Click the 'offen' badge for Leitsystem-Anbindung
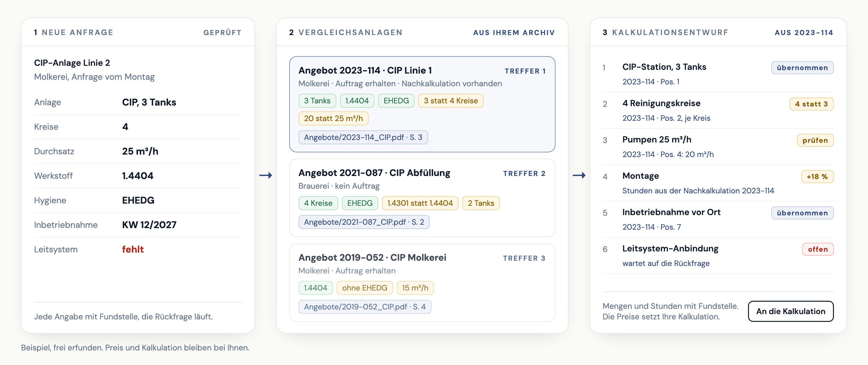 tap(818, 249)
